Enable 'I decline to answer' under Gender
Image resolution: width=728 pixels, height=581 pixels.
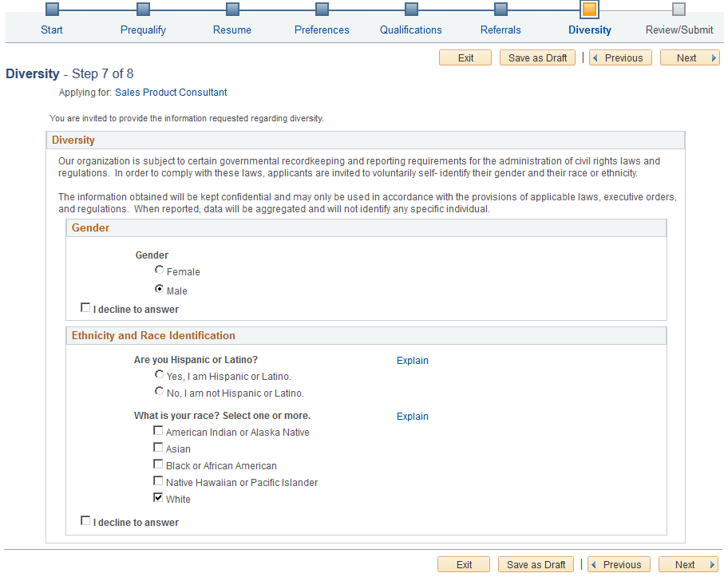85,307
